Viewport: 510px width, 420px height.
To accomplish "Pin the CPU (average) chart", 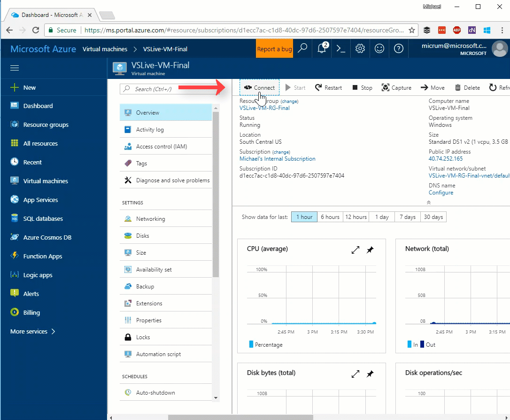I will (x=370, y=250).
